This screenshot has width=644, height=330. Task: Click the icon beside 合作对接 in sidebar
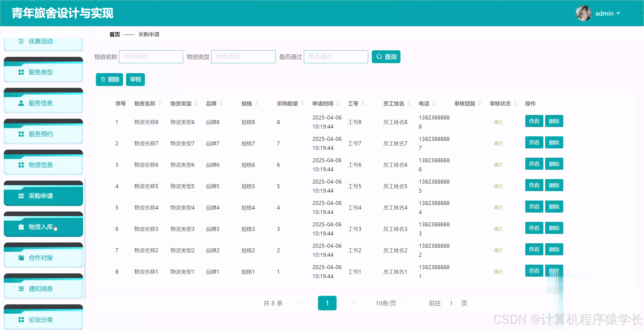(x=21, y=258)
